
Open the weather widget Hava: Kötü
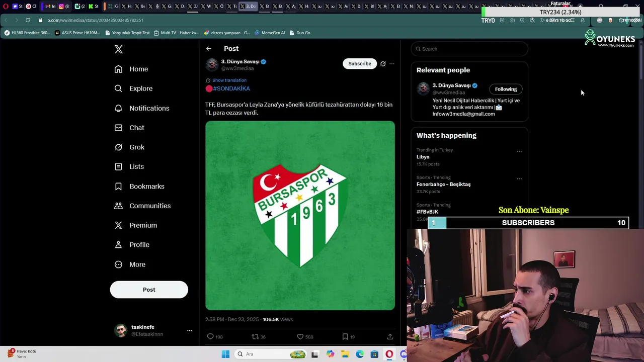[x=23, y=354]
